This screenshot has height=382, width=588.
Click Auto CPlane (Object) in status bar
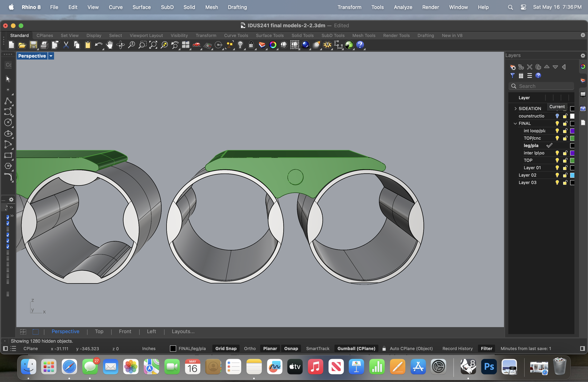tap(411, 348)
